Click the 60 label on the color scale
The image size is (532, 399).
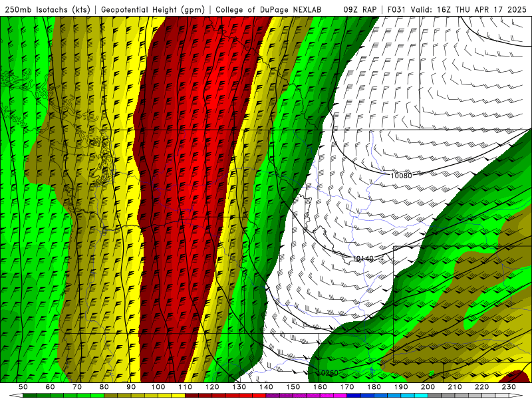pos(50,387)
